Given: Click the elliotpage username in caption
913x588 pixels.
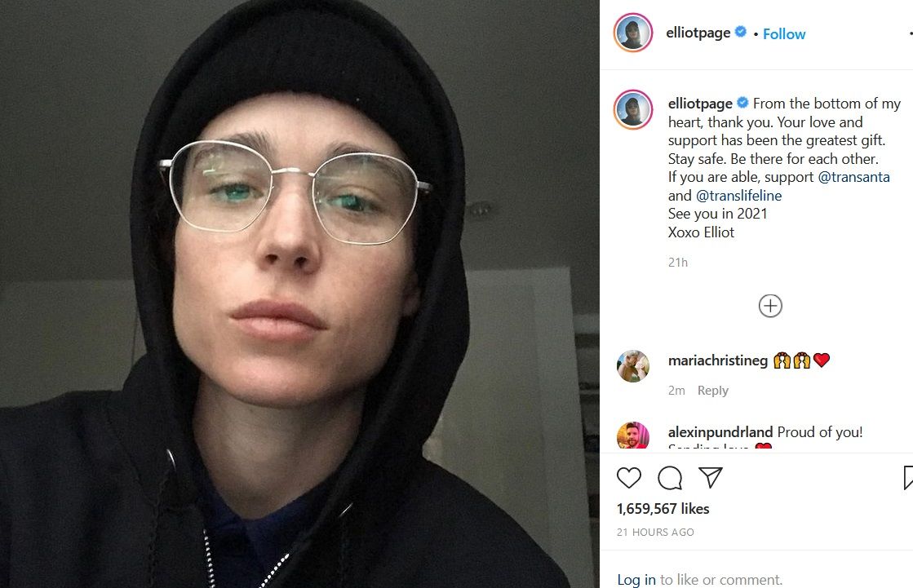Looking at the screenshot, I should (x=701, y=104).
